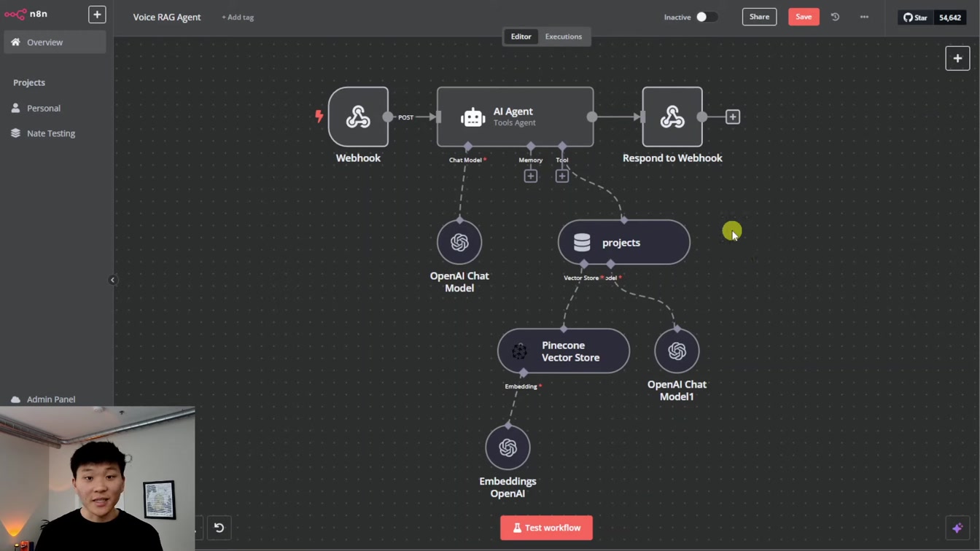The height and width of the screenshot is (551, 980).
Task: Click the reset zoom arrow button at the canvas bottom left
Action: (219, 528)
